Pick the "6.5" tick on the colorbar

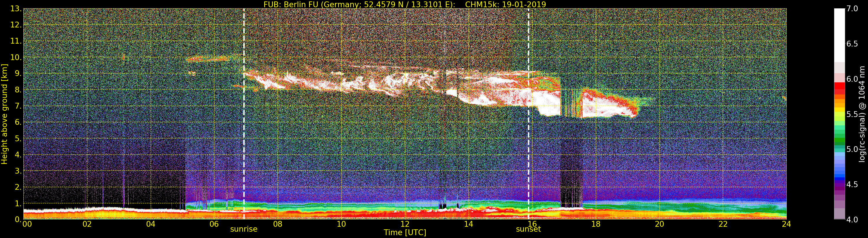click(852, 44)
